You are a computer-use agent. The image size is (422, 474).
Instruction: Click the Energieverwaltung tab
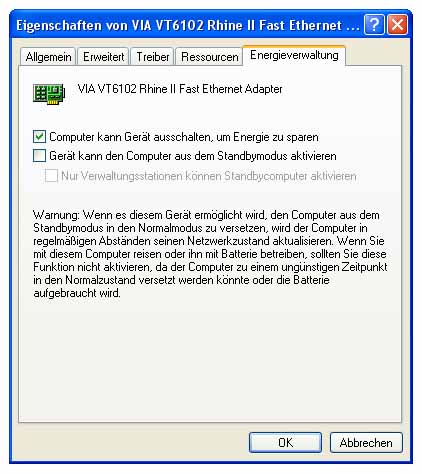(x=294, y=55)
